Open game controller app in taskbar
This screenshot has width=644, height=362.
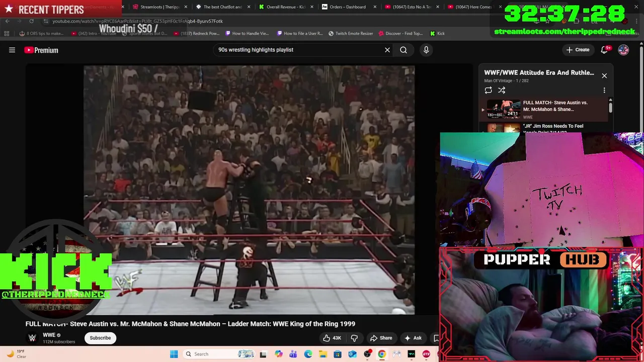pyautogui.click(x=397, y=354)
